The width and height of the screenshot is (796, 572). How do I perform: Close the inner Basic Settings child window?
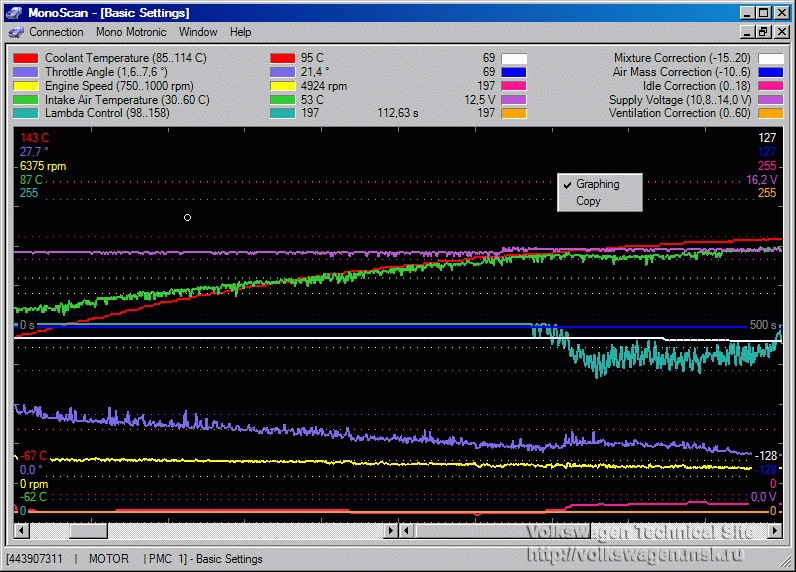(x=782, y=32)
